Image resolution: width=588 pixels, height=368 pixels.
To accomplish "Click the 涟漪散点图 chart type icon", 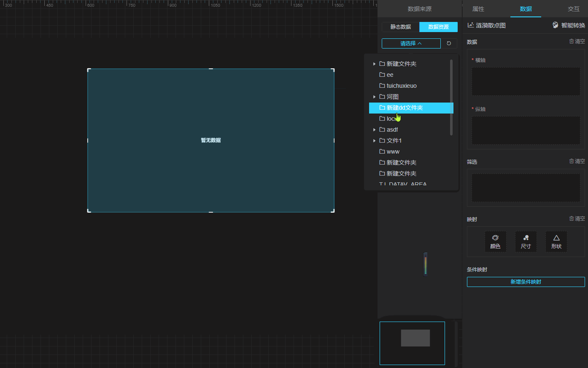I will (x=471, y=25).
